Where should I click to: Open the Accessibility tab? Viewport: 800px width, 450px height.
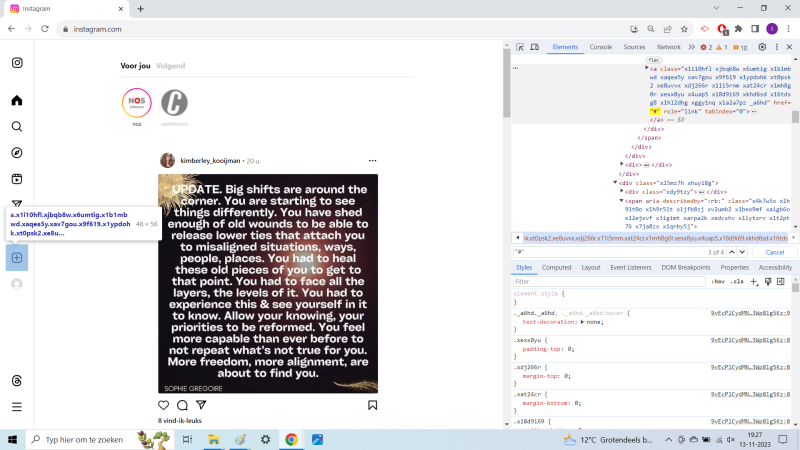coord(775,267)
